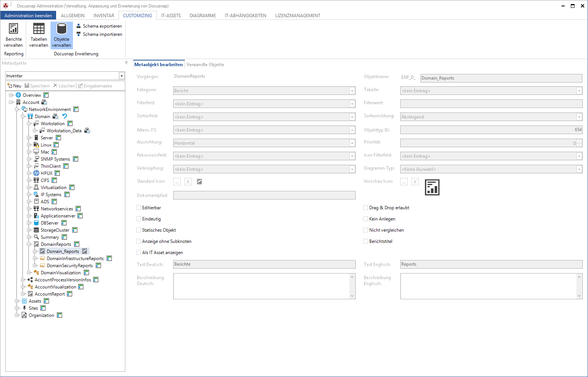Viewport: 588px width, 377px height.
Task: Click the Priorität spinner arrows
Action: coord(579,143)
